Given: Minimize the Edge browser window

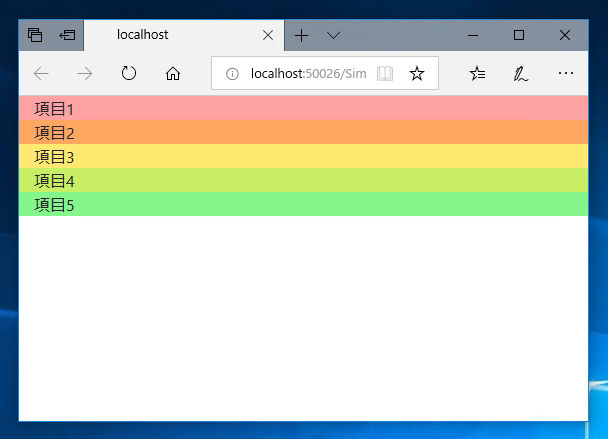Looking at the screenshot, I should [473, 35].
